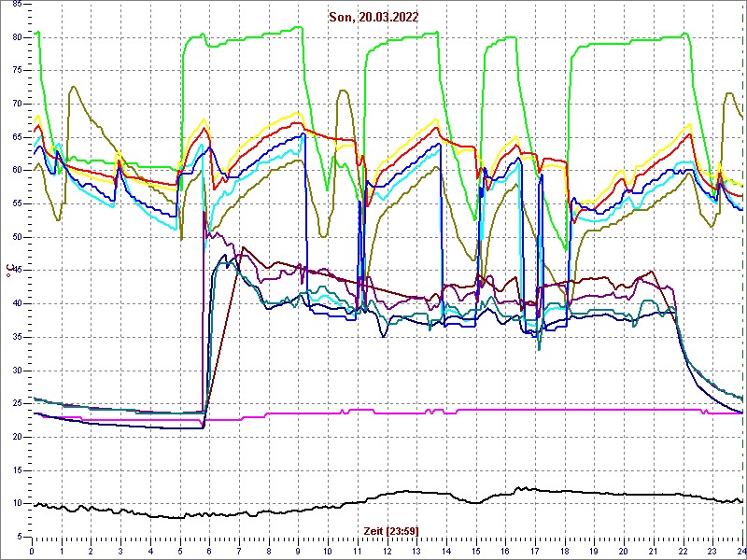This screenshot has width=747, height=560.
Task: Select the '75' temperature axis tick label
Action: [x=16, y=71]
